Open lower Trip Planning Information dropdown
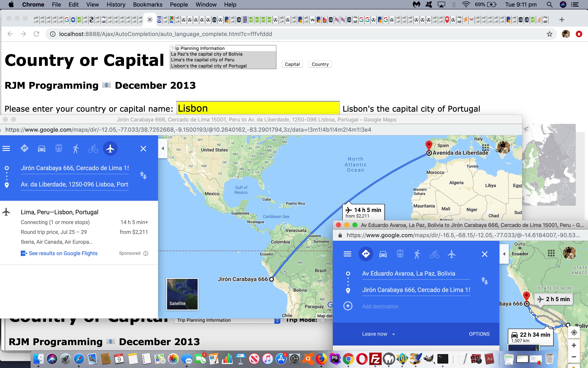Screen dimensions: 588x368 pos(227,320)
